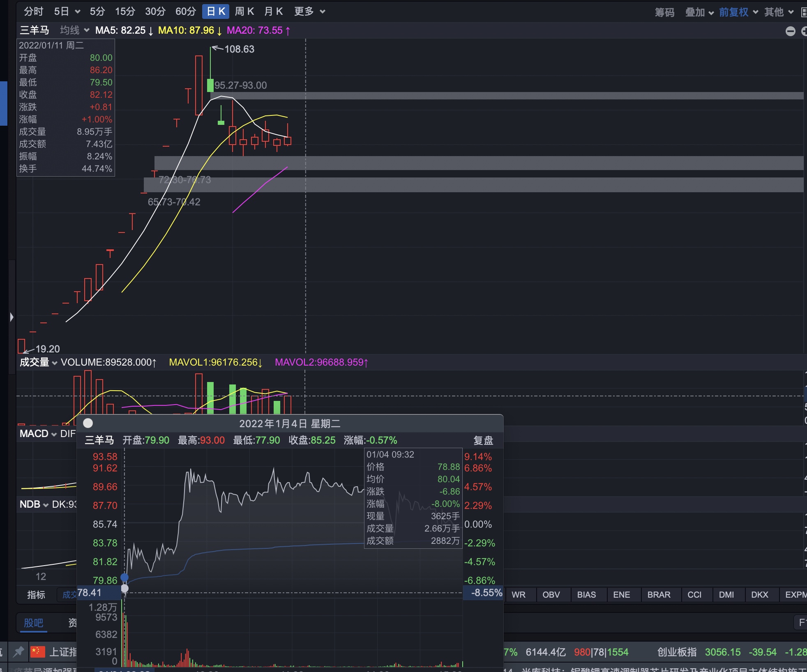Click the grid layout icon top right
This screenshot has width=807, height=672.
click(x=804, y=12)
